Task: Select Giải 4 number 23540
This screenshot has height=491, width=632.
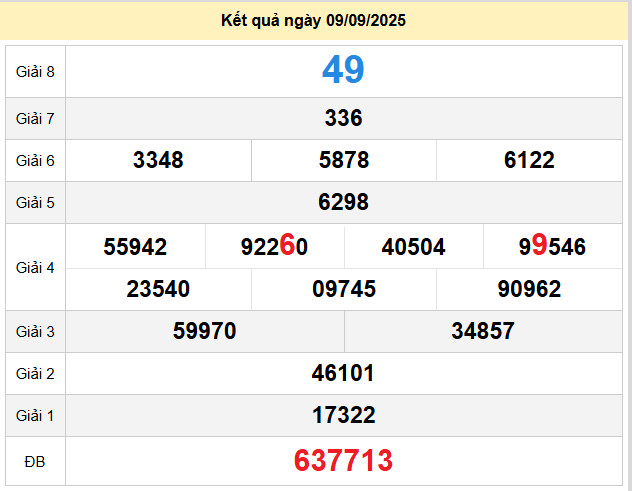Action: (158, 289)
